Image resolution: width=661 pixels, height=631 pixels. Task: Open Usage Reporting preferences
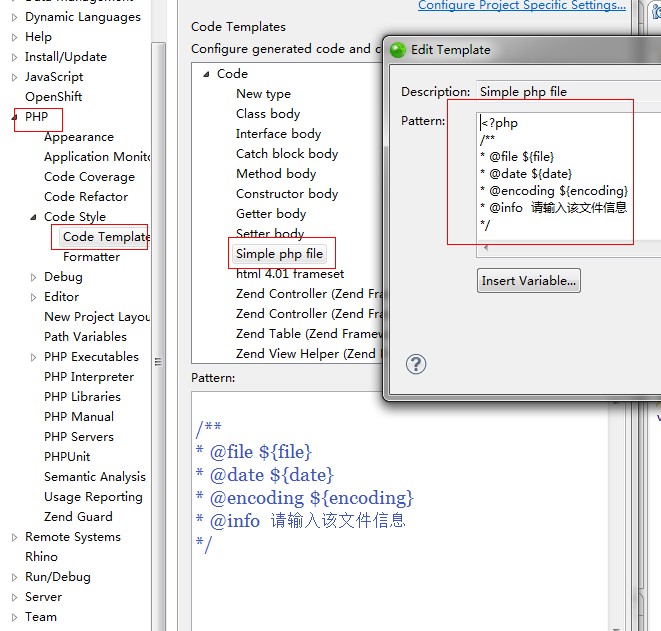coord(93,497)
